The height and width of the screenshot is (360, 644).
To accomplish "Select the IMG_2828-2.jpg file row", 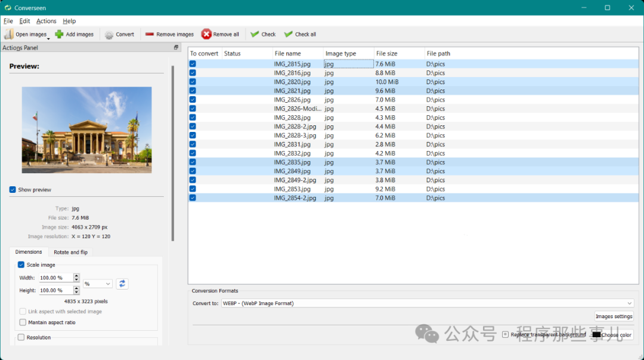I will [x=413, y=127].
